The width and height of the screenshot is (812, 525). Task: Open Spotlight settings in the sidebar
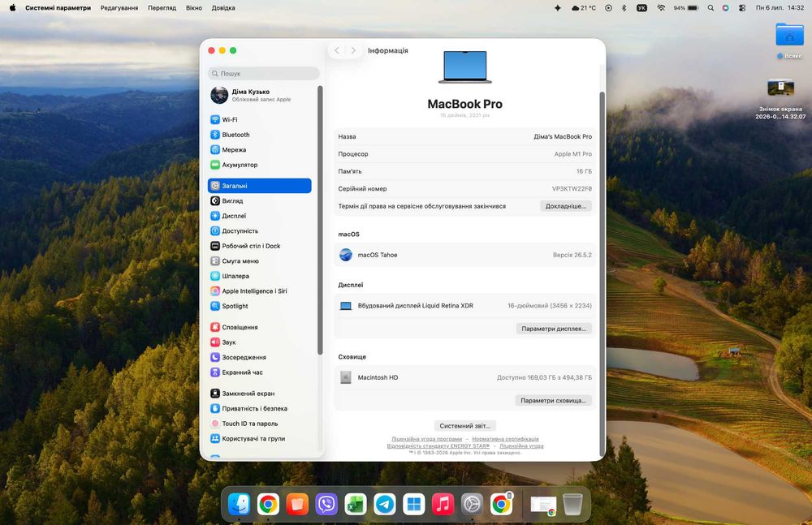coord(260,306)
